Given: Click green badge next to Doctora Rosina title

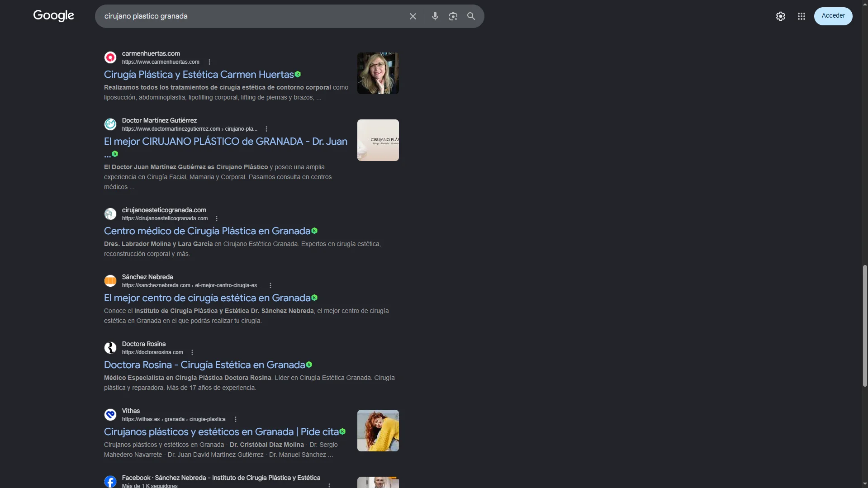Looking at the screenshot, I should coord(309,365).
